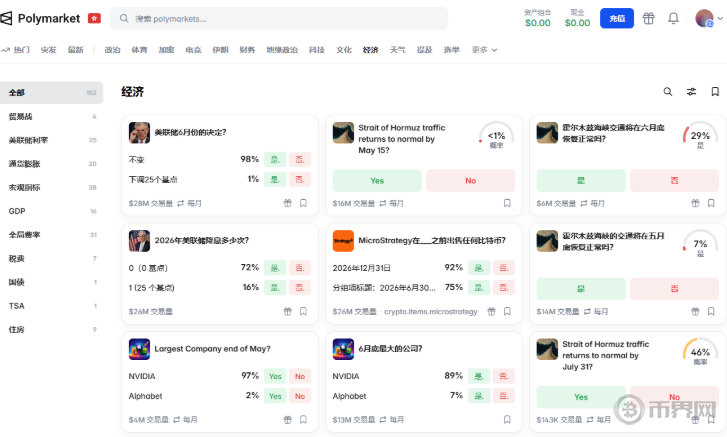Screen dimensions: 727x437
Task: Click Yes for NVIDIA at 97%
Action: pyautogui.click(x=275, y=376)
